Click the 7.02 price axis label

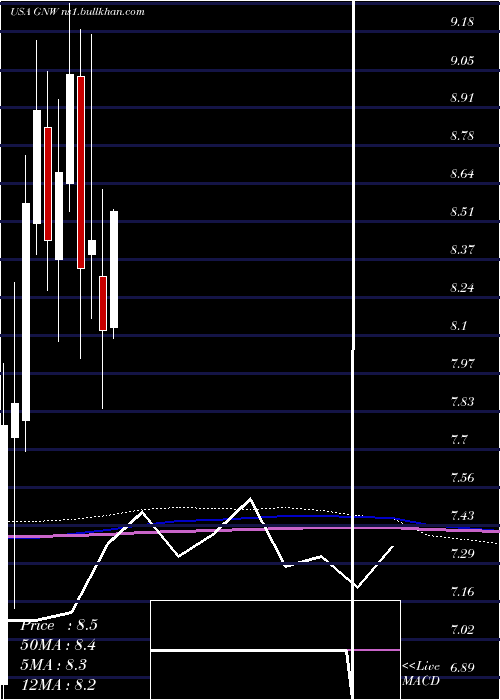(462, 629)
